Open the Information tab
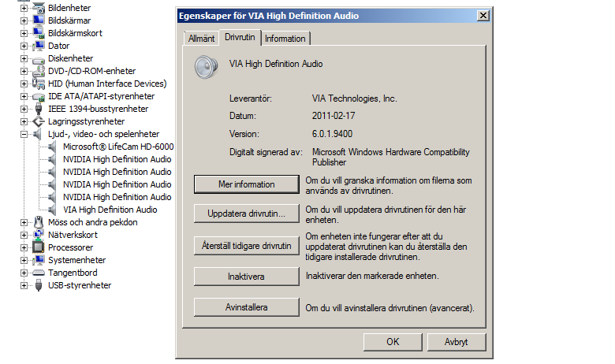 point(285,39)
